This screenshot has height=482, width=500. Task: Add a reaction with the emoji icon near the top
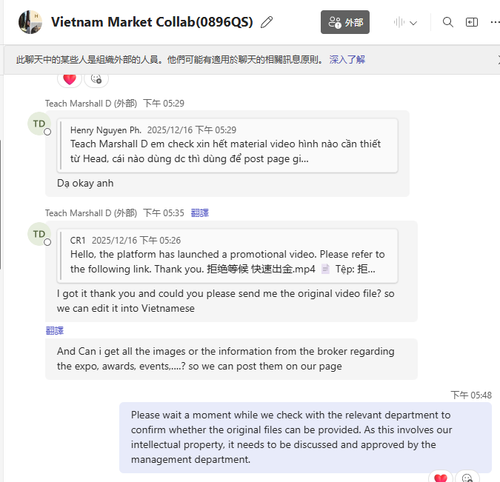tap(96, 79)
